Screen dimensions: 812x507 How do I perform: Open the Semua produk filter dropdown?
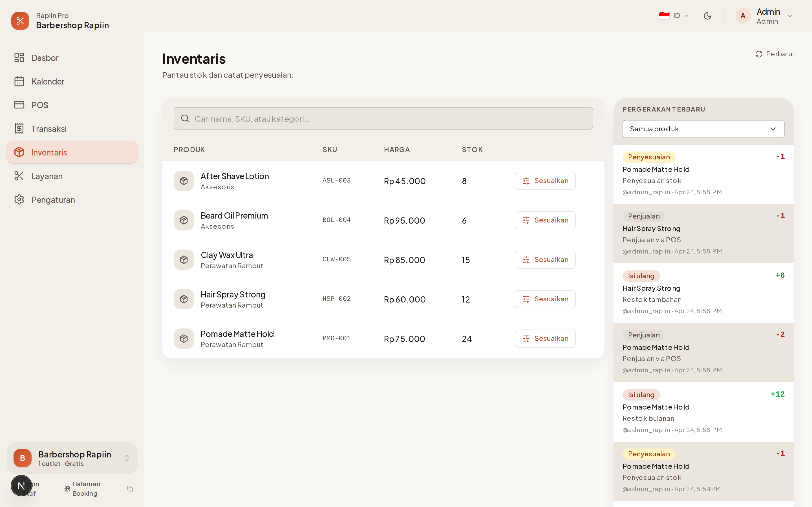pos(703,129)
